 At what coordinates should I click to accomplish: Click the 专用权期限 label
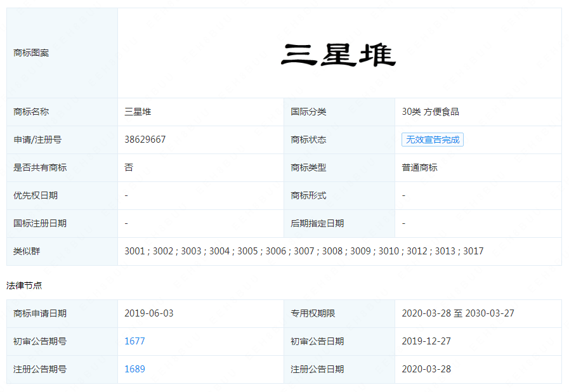coord(313,313)
